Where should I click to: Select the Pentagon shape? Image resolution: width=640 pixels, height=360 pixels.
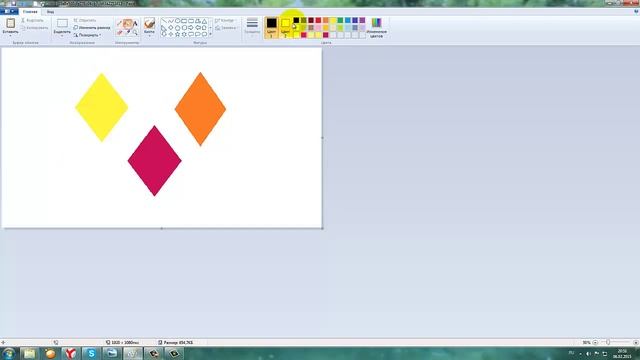pos(178,28)
